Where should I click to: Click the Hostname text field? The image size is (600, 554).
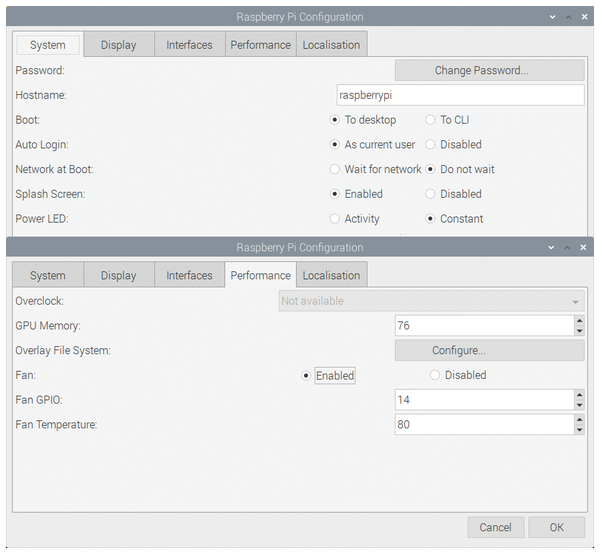[460, 95]
